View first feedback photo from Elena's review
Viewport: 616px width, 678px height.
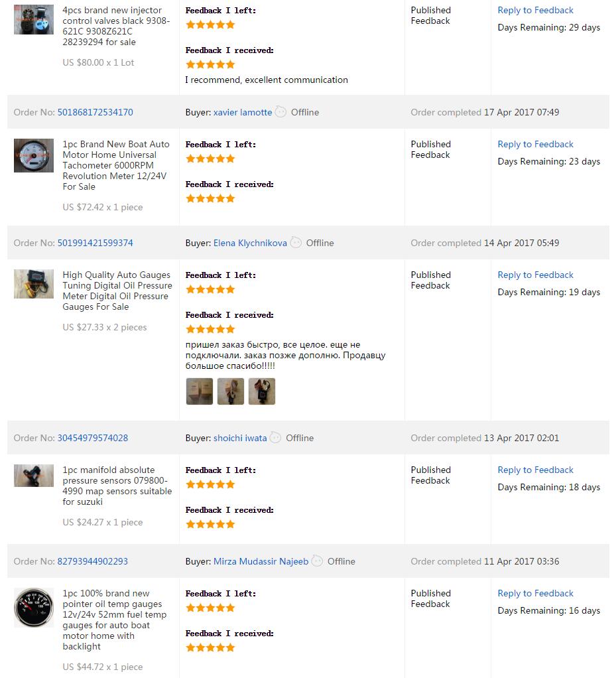(200, 391)
